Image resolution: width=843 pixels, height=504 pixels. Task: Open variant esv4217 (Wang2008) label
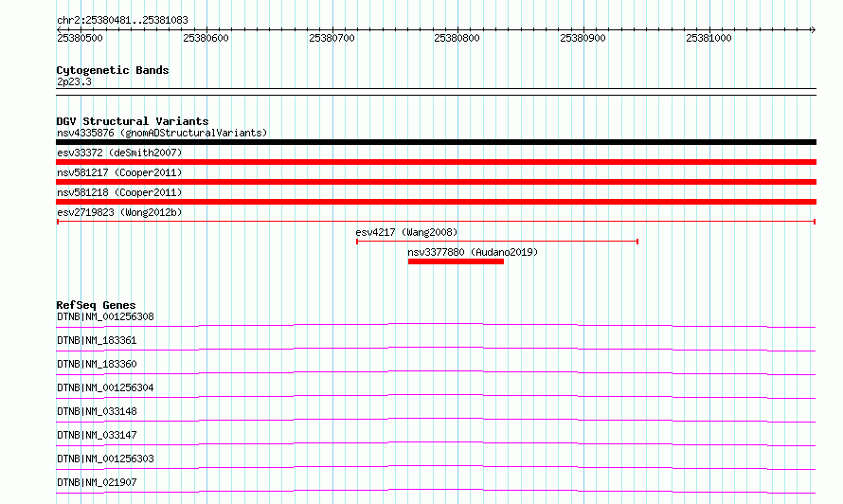tap(406, 232)
